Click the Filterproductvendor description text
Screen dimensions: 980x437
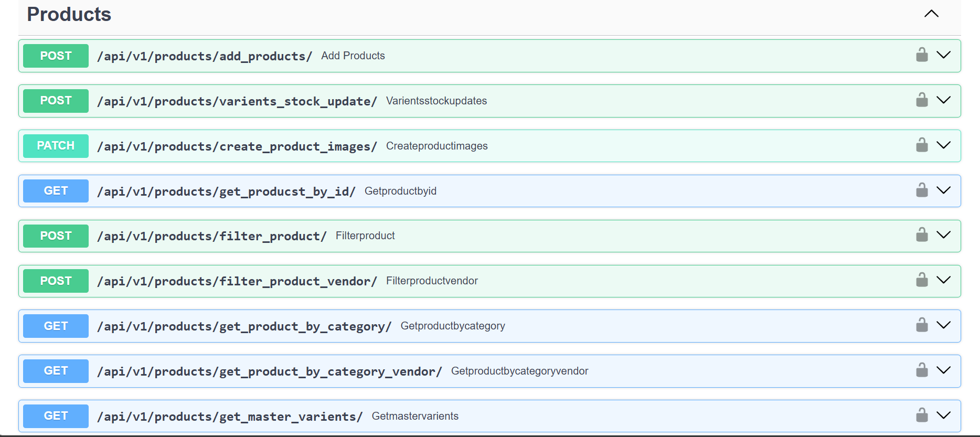(431, 281)
